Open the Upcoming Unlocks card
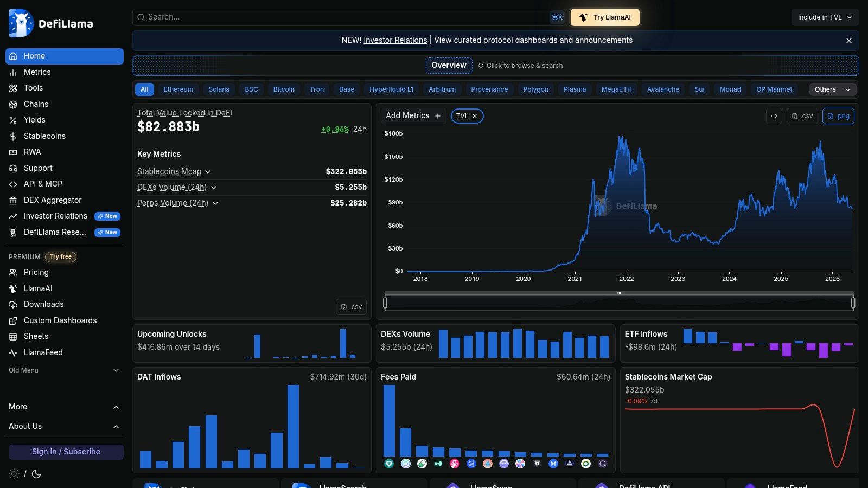This screenshot has height=488, width=868. (x=252, y=343)
